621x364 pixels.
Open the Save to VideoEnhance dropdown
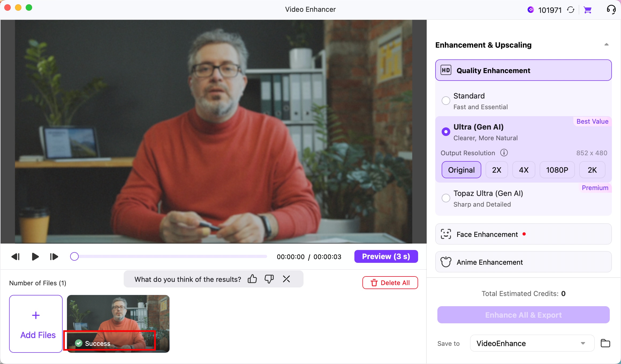tap(532, 343)
